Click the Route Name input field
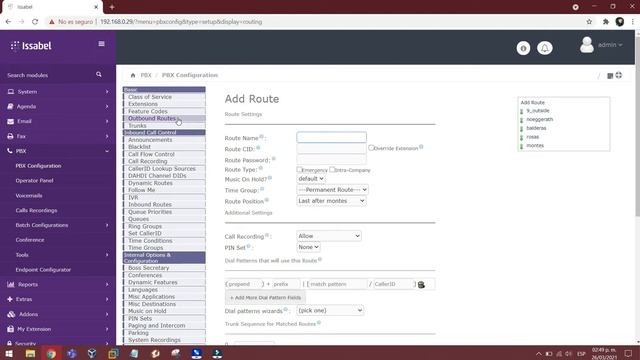Screen dimensions: 640x360 [x=331, y=137]
